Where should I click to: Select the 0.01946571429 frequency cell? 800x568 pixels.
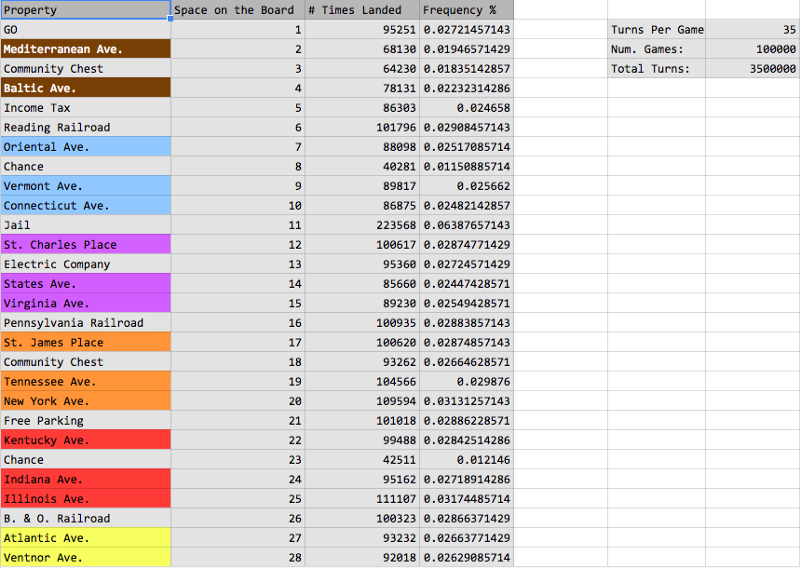pos(467,49)
